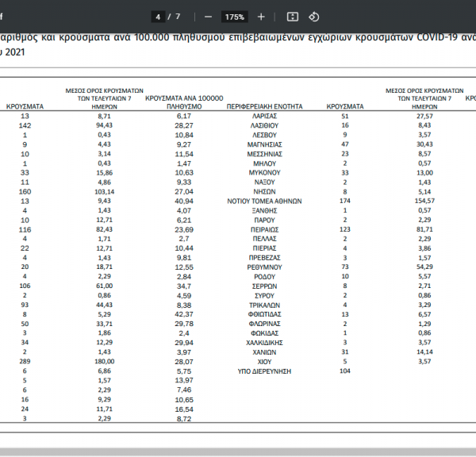The image size is (476, 457).
Task: Select the value 174 for ΝΟΤΙΟΥ ΤΟΜΕΑ ΑΘΗΝΩΝ
Action: [x=345, y=201]
